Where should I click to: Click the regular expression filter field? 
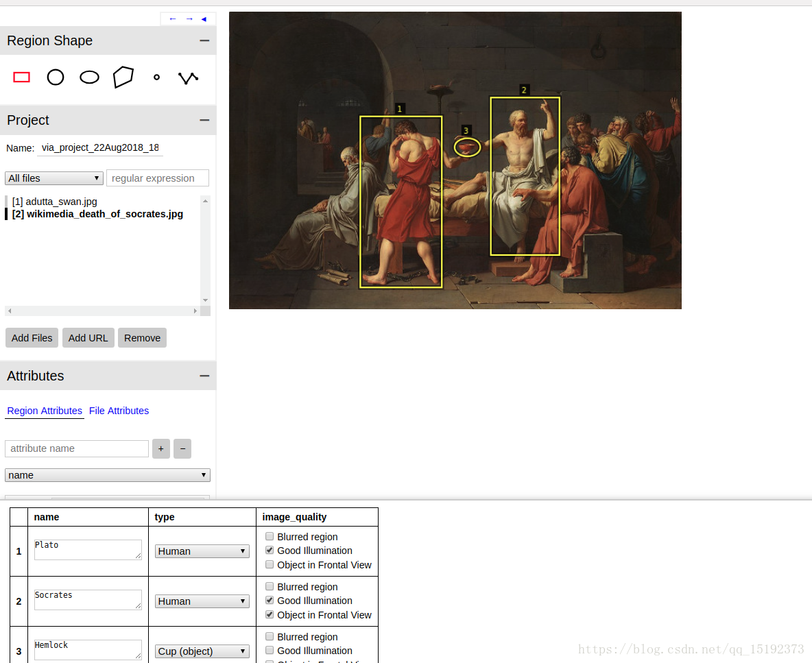158,178
